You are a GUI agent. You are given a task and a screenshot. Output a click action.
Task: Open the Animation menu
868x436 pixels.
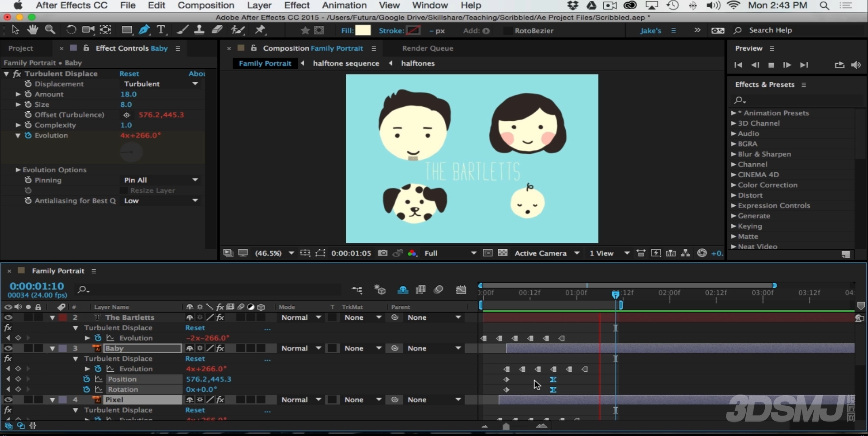pyautogui.click(x=344, y=5)
